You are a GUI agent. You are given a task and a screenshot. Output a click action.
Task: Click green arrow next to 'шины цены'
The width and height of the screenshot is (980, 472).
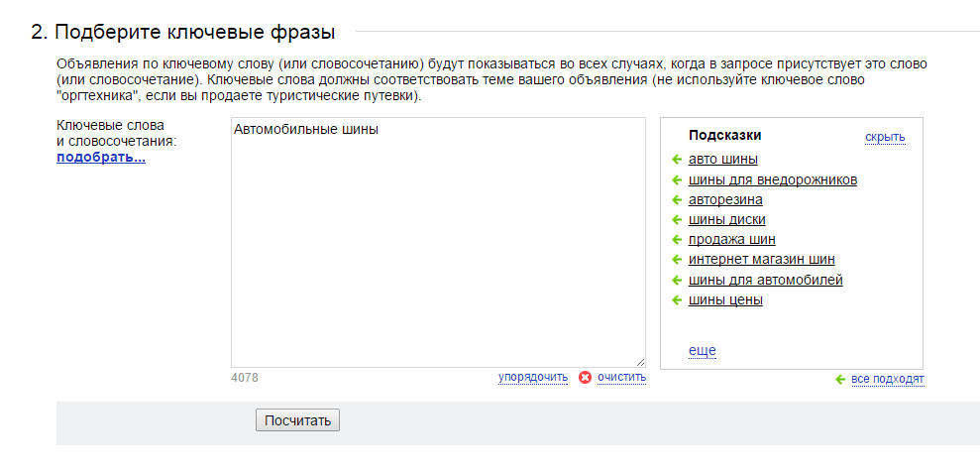(x=676, y=300)
